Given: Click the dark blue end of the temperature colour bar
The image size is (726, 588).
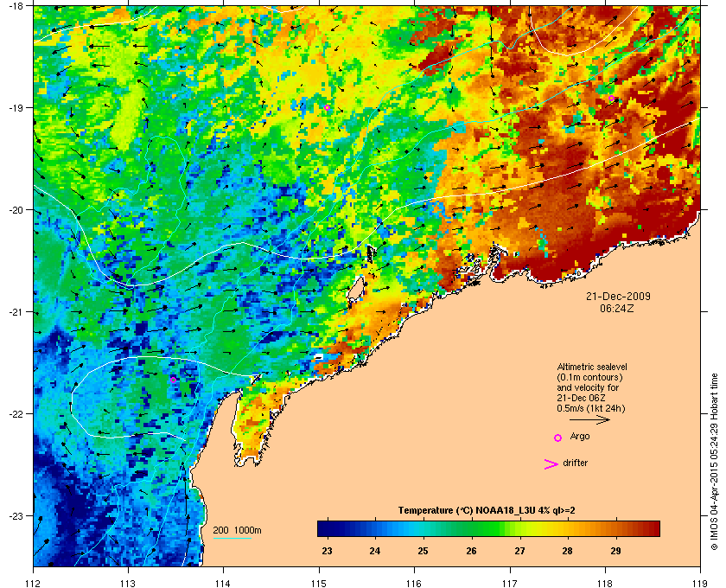Looking at the screenshot, I should (x=324, y=528).
